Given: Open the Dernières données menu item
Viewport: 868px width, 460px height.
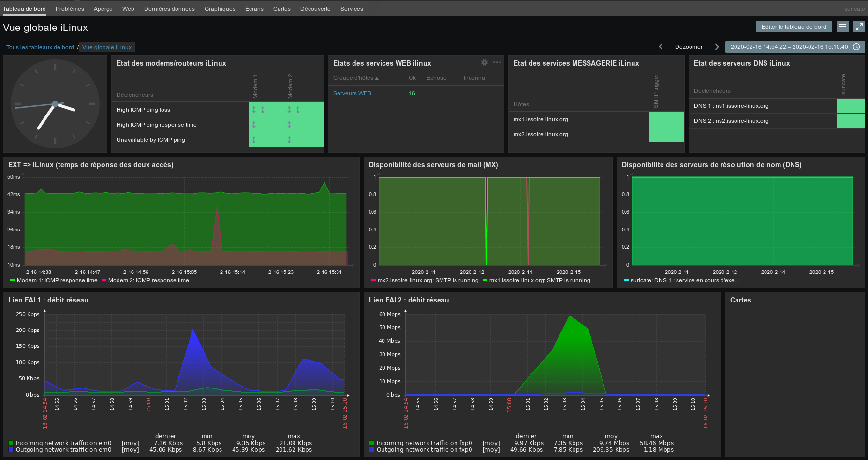Looking at the screenshot, I should [169, 9].
